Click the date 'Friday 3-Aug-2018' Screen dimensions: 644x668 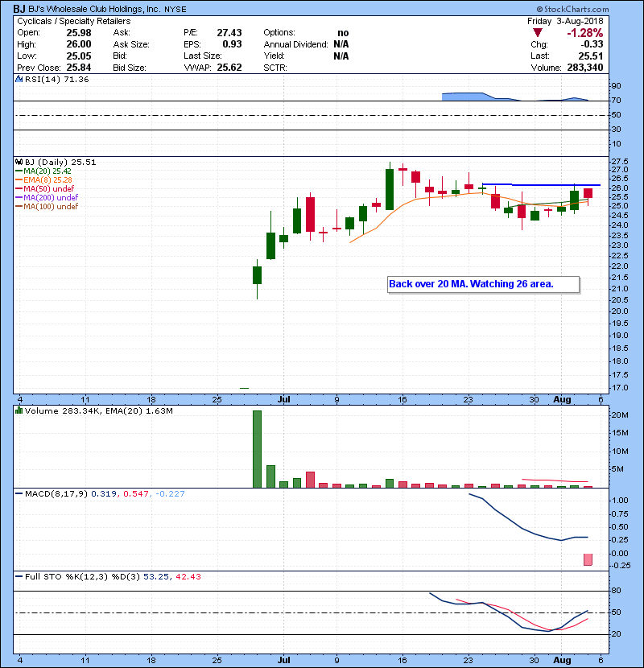(565, 21)
